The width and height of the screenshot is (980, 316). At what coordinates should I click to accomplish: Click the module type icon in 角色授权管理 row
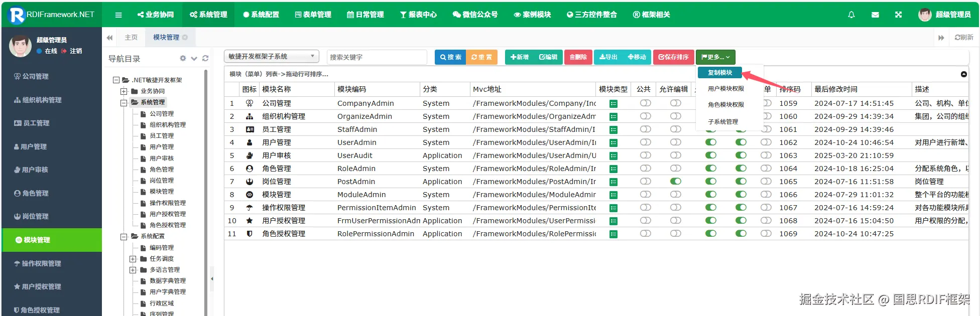point(613,234)
